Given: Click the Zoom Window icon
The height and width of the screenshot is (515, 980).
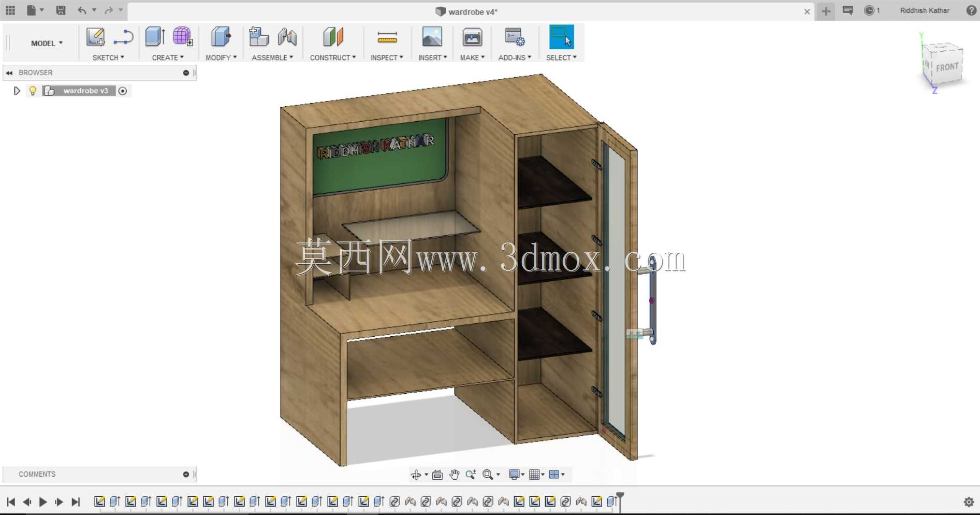Looking at the screenshot, I should pyautogui.click(x=488, y=475).
